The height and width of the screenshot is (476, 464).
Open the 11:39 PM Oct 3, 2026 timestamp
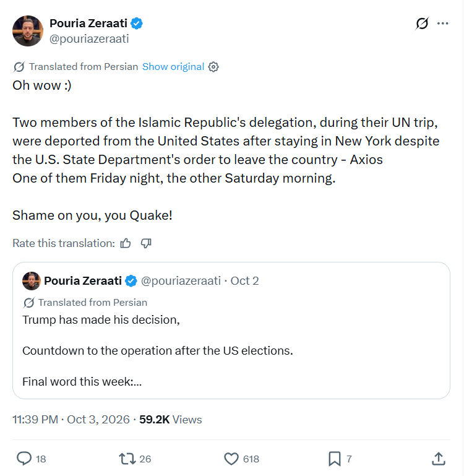[71, 420]
